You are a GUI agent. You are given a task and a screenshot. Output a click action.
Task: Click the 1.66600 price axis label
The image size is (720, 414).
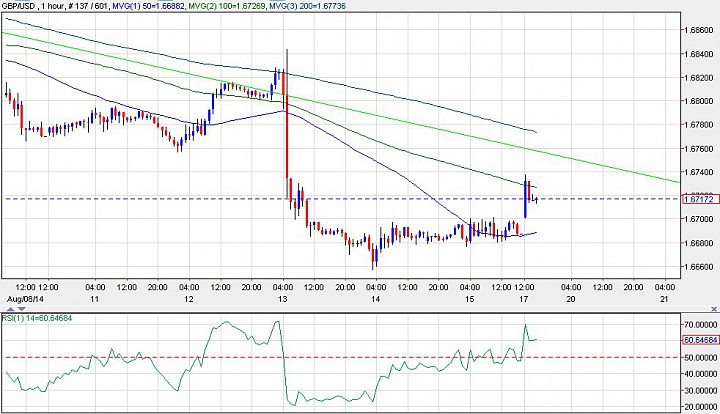click(698, 267)
